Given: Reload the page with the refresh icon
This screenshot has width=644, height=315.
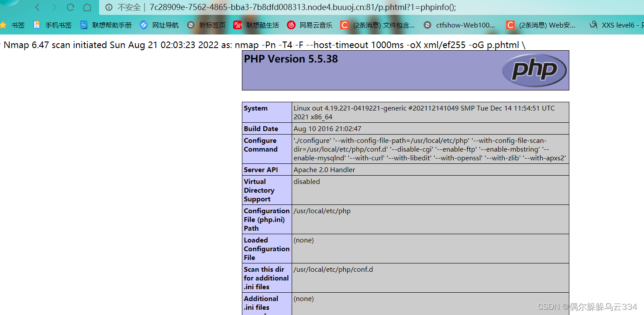Looking at the screenshot, I should [x=70, y=7].
